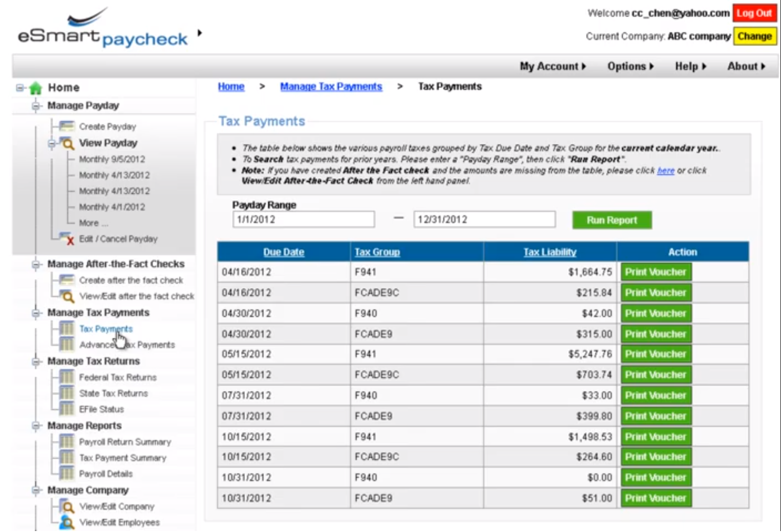The height and width of the screenshot is (532, 781).
Task: Click the Payroll Return Summary icon
Action: (67, 442)
